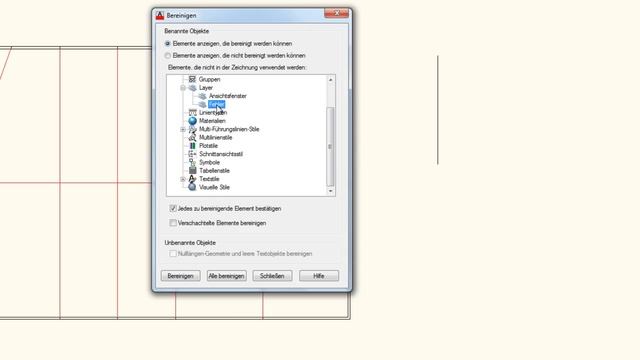Click the icon beside the highlighted layer

[x=202, y=104]
